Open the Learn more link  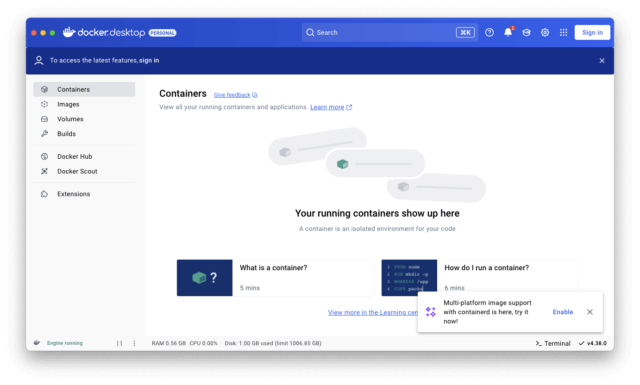point(331,107)
